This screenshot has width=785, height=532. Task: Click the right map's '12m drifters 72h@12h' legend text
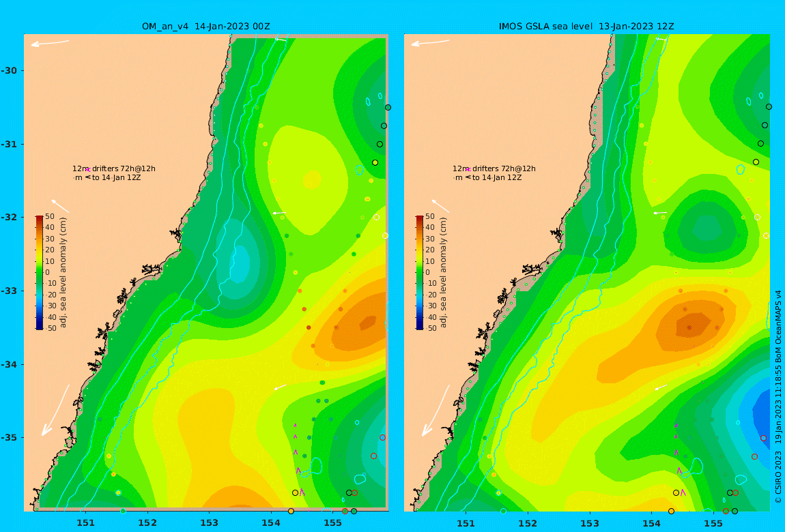click(494, 168)
